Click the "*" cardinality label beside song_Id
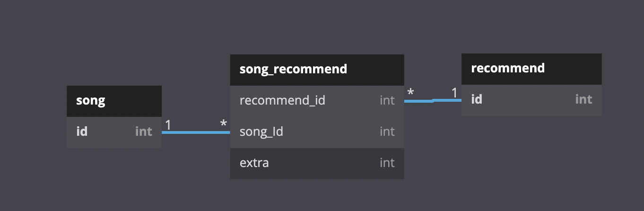 pos(223,124)
